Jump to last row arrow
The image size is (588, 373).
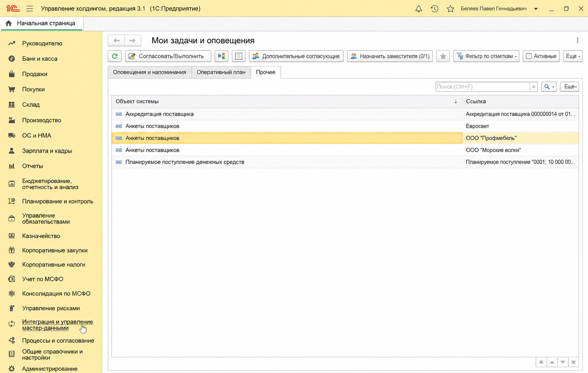(x=573, y=362)
